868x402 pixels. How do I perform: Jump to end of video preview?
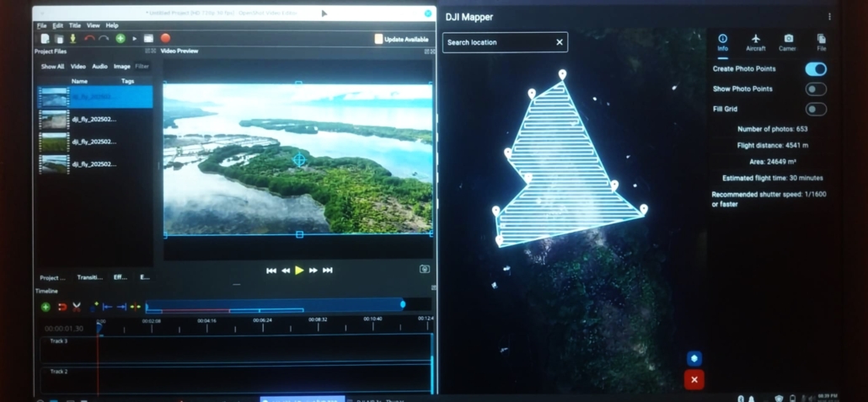(328, 271)
